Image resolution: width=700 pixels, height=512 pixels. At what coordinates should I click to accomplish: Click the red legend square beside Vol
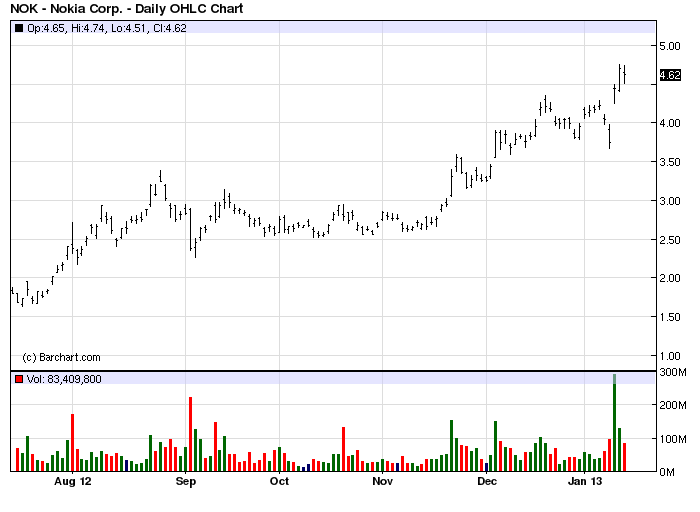click(x=19, y=379)
